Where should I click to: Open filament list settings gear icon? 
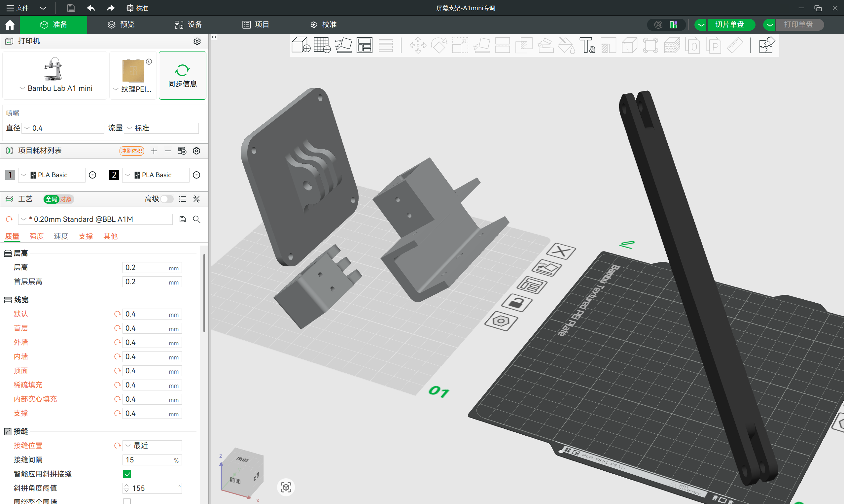point(196,151)
